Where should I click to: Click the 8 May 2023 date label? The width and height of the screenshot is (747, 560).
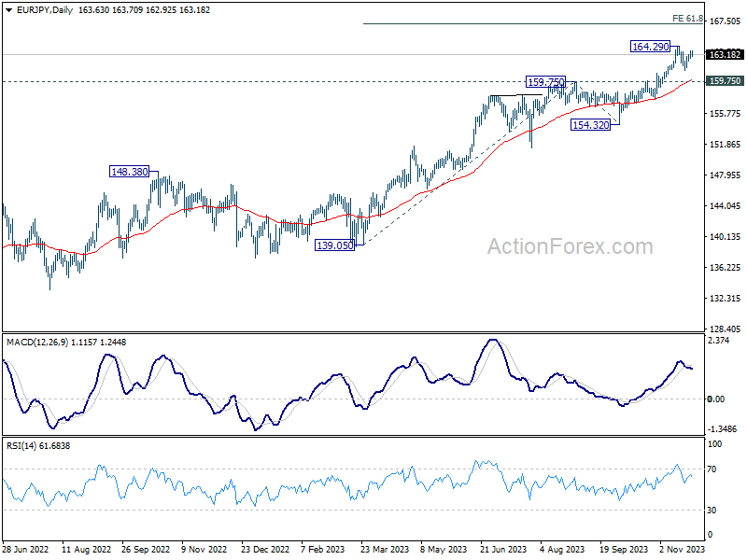point(444,549)
